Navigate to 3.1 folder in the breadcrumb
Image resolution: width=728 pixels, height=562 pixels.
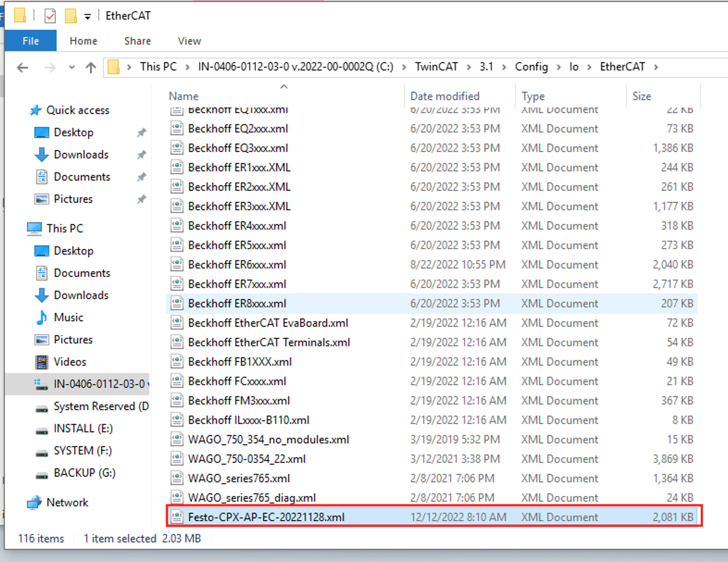click(x=486, y=67)
